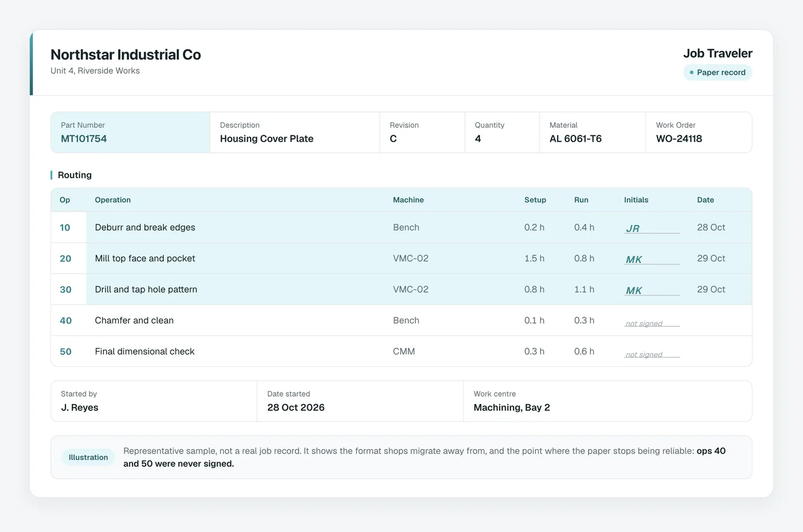
Task: Click "not signed" field on the Chamfer row
Action: 652,323
